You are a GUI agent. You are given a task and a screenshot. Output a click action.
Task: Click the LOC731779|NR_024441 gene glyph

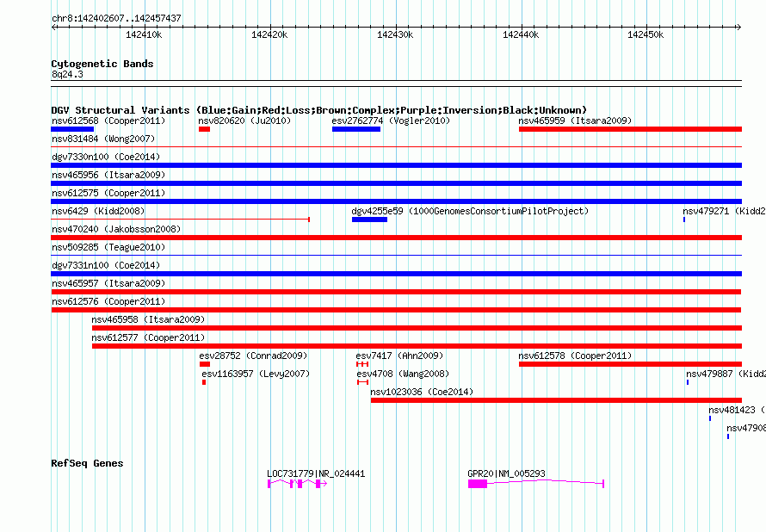pyautogui.click(x=297, y=484)
